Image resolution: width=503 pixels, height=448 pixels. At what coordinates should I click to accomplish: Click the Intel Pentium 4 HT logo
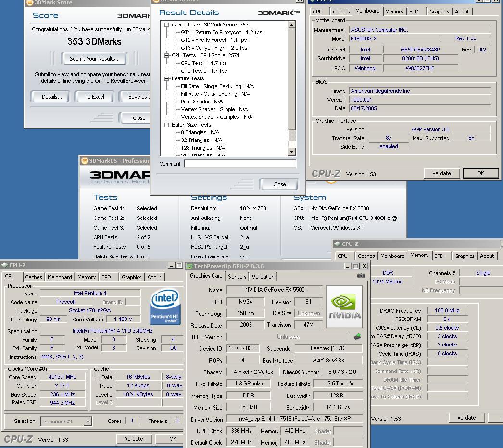coord(165,307)
